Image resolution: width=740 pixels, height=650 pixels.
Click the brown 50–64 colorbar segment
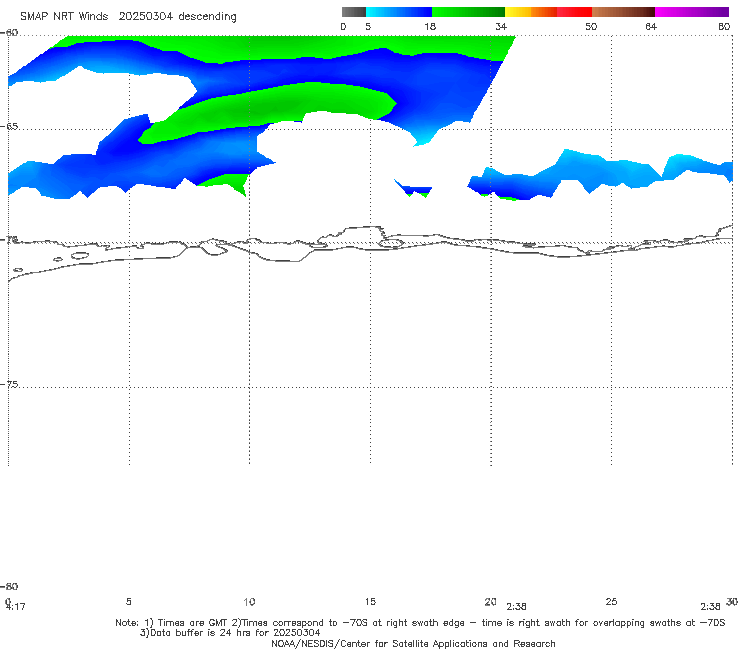pyautogui.click(x=623, y=12)
